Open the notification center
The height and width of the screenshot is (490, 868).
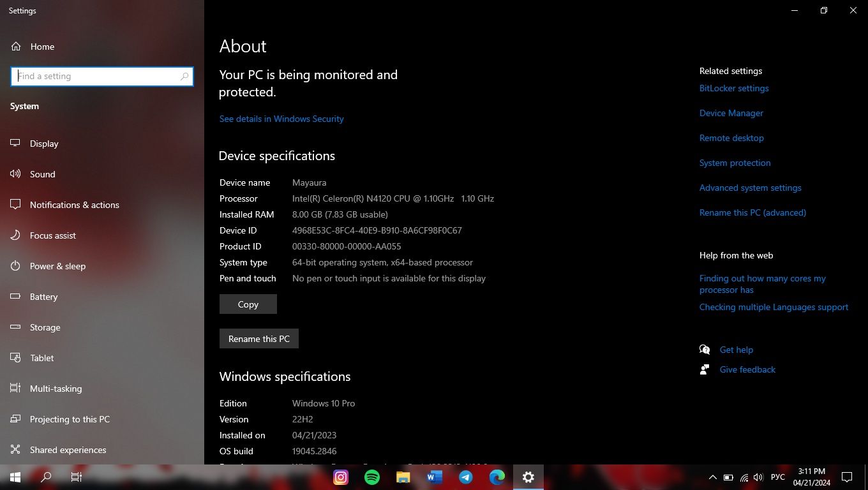coord(847,477)
